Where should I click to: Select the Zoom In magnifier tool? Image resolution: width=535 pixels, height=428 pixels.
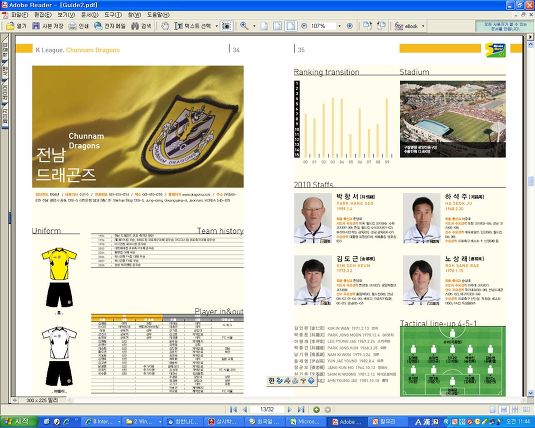click(x=244, y=26)
